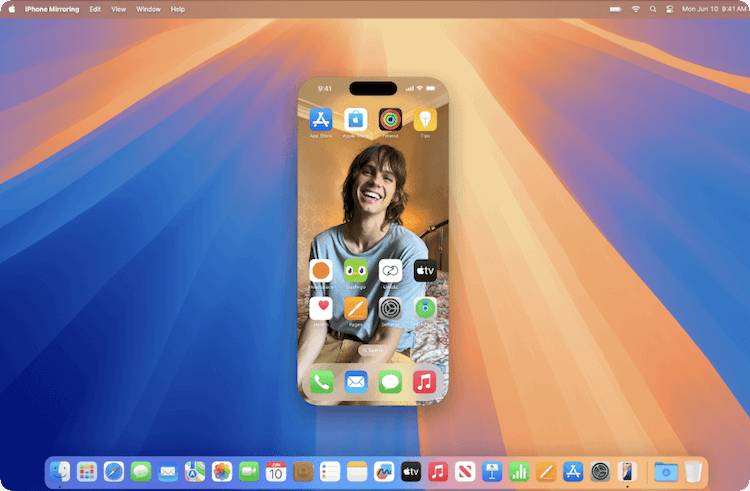This screenshot has width=750, height=491.
Task: Open Contacts from the Mac Dock
Action: [303, 472]
